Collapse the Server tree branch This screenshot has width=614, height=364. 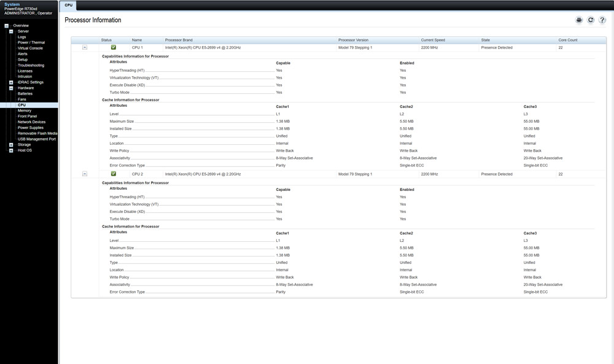click(10, 31)
